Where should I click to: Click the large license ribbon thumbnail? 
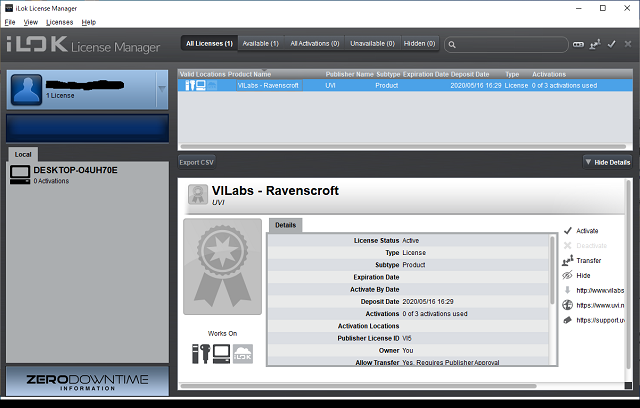[x=222, y=266]
